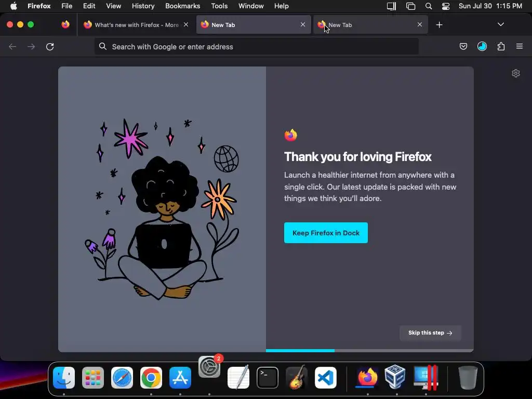Switch to the last New Tab
Viewport: 532px width, 399px height.
coord(370,25)
